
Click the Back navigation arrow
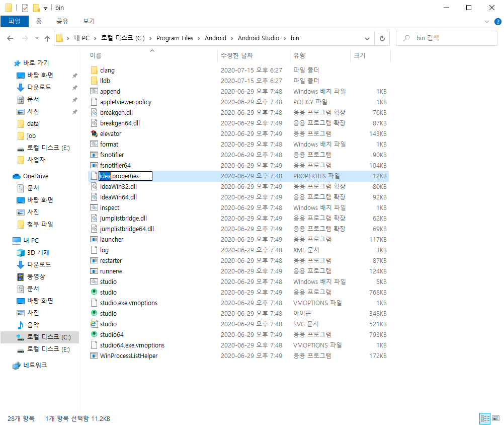point(10,38)
